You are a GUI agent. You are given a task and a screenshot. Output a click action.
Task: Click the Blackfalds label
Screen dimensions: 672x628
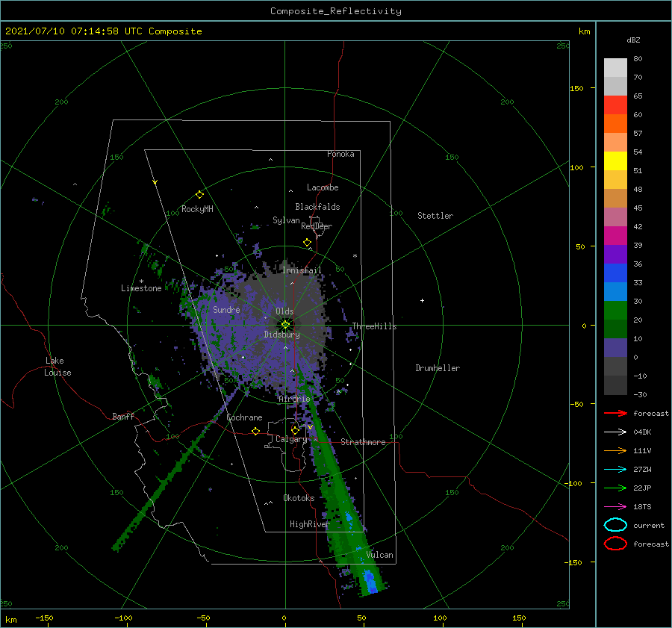[x=317, y=207]
